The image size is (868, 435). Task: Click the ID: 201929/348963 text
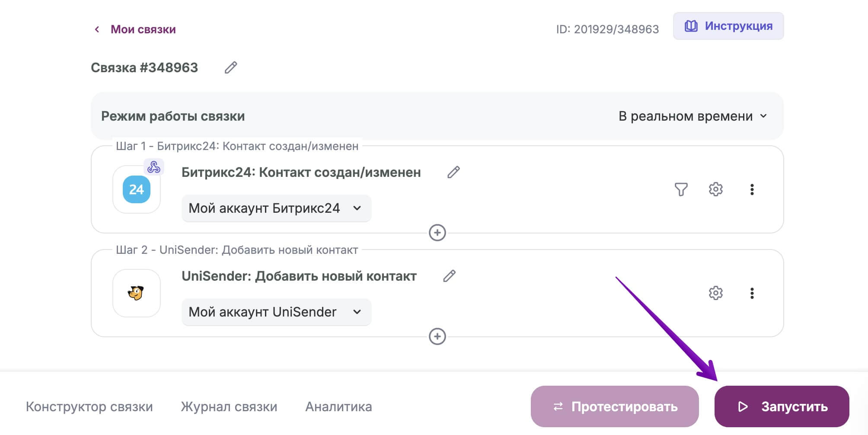(x=607, y=29)
